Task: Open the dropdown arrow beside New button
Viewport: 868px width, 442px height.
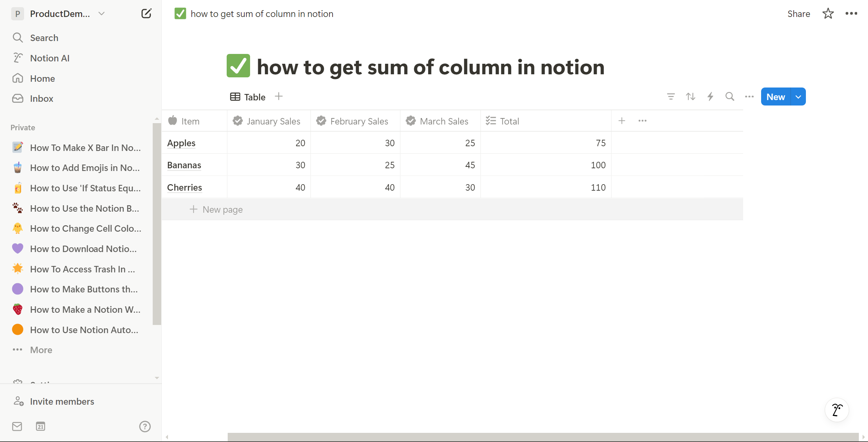Action: pos(798,97)
